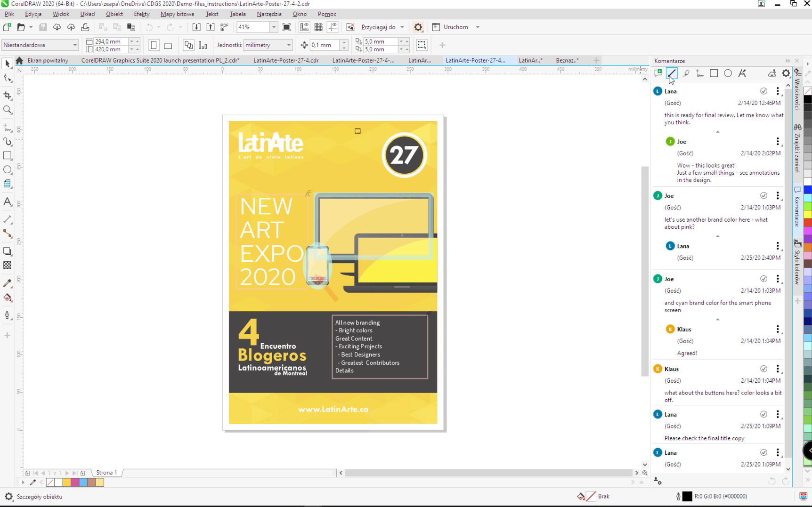
Task: Expand the Jednostki milimetry units dropdown
Action: 288,45
